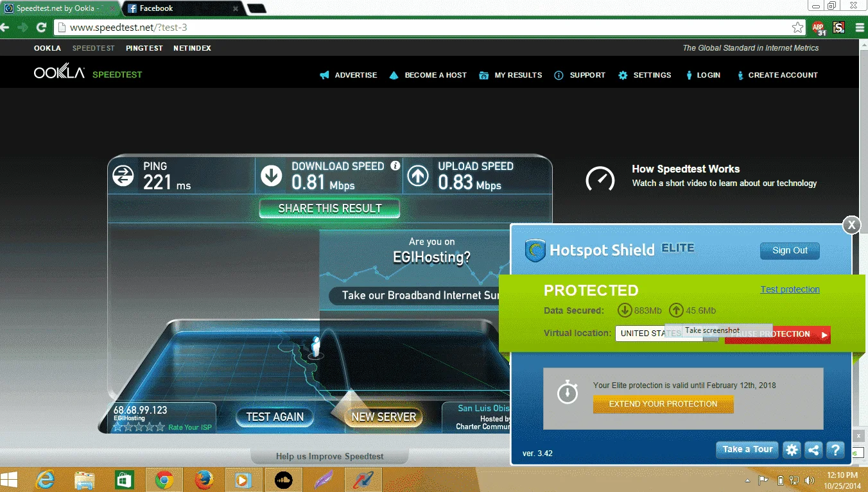Viewport: 868px width, 492px height.
Task: Open Internet Explorer from the taskbar
Action: click(46, 480)
